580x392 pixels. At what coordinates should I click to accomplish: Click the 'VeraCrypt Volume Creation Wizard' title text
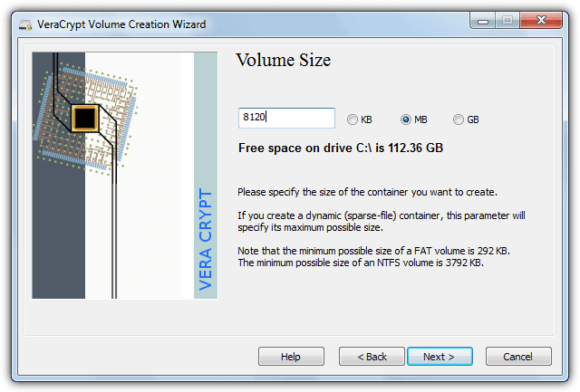pos(121,24)
